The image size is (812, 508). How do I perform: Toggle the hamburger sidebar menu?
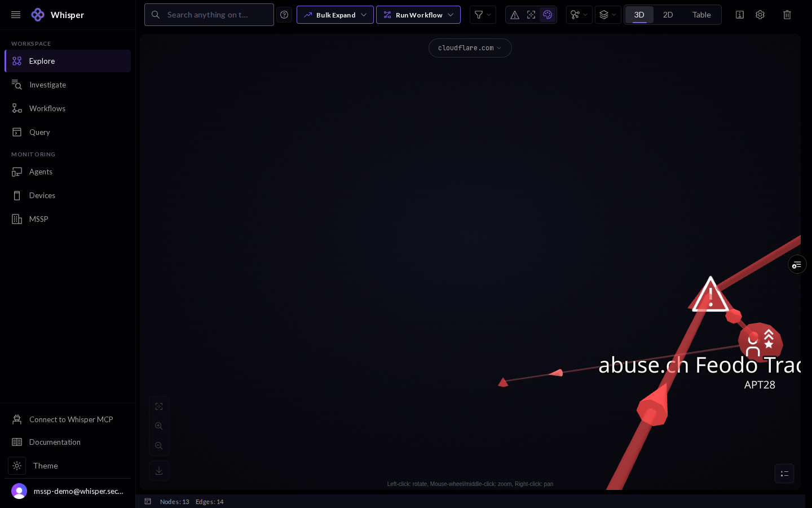(x=16, y=15)
